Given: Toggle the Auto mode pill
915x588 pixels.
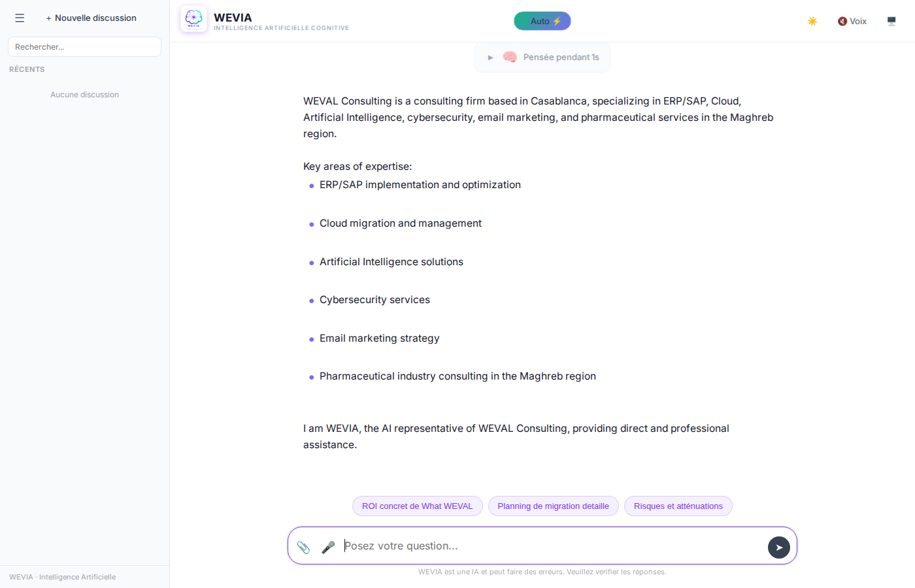Looking at the screenshot, I should point(542,21).
